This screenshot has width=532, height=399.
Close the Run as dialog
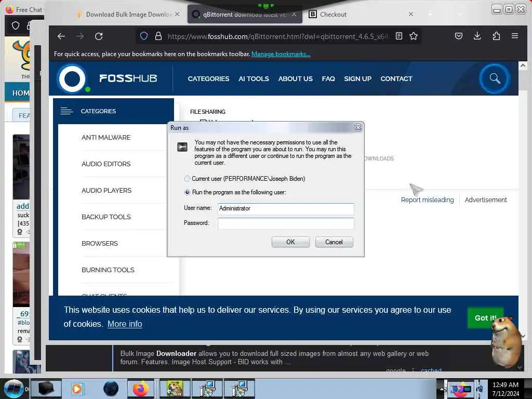(358, 128)
